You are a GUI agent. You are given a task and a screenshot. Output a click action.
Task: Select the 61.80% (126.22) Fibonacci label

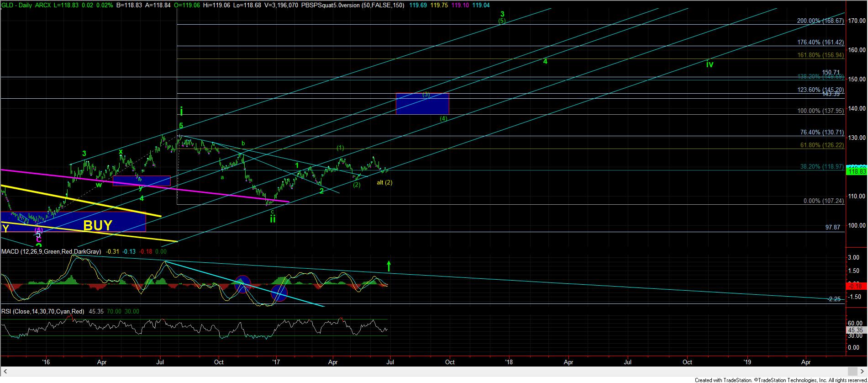click(822, 145)
